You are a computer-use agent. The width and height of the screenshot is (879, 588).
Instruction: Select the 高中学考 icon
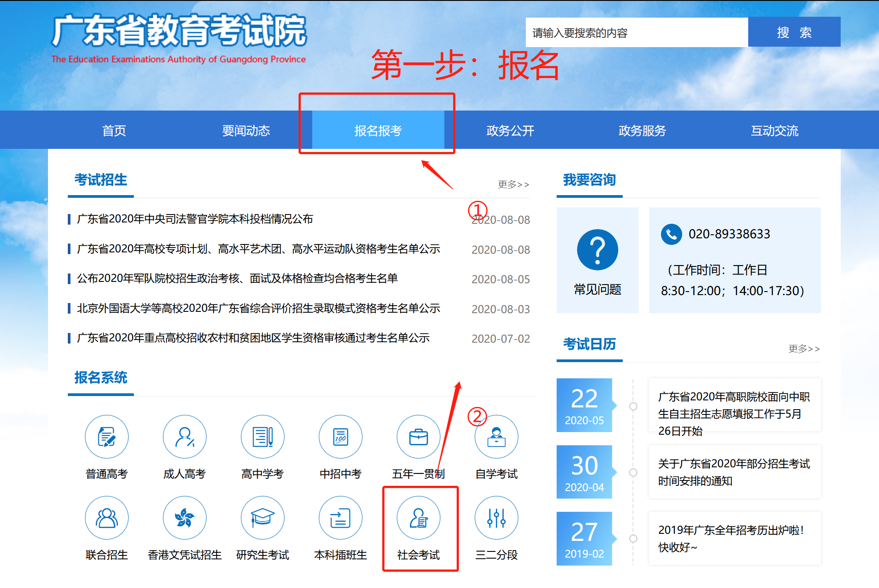click(262, 437)
